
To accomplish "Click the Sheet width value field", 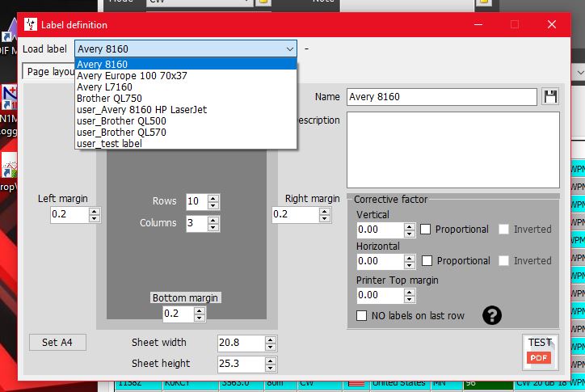I will (x=242, y=343).
